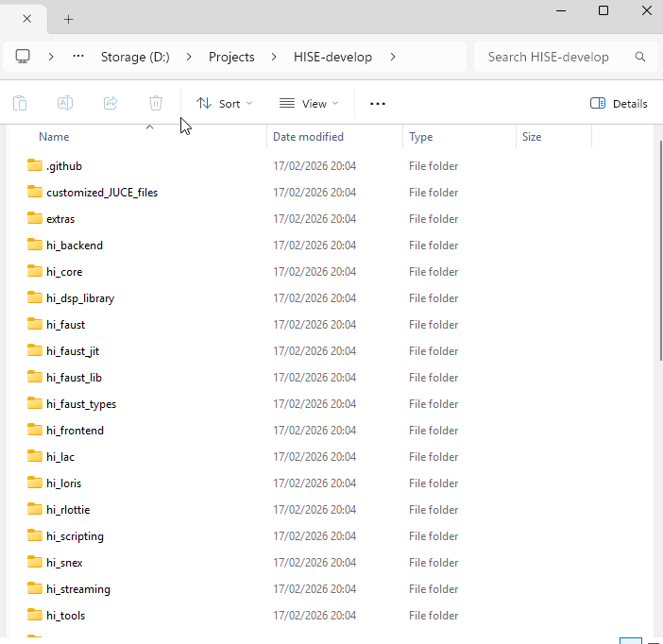Click the Rename toolbar icon
Viewport: 663px width, 644px height.
point(65,103)
